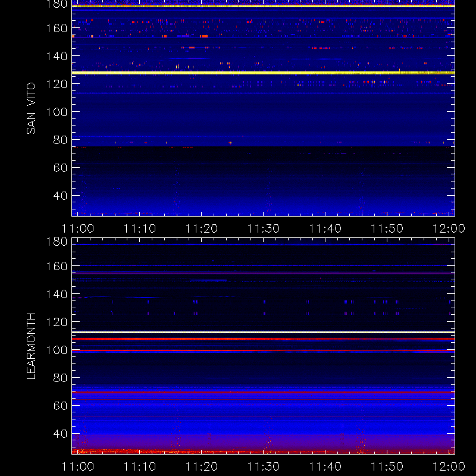Click 11:50 time label under LEARMONTH plot
Image resolution: width=476 pixels, height=476 pixels.
(x=387, y=466)
